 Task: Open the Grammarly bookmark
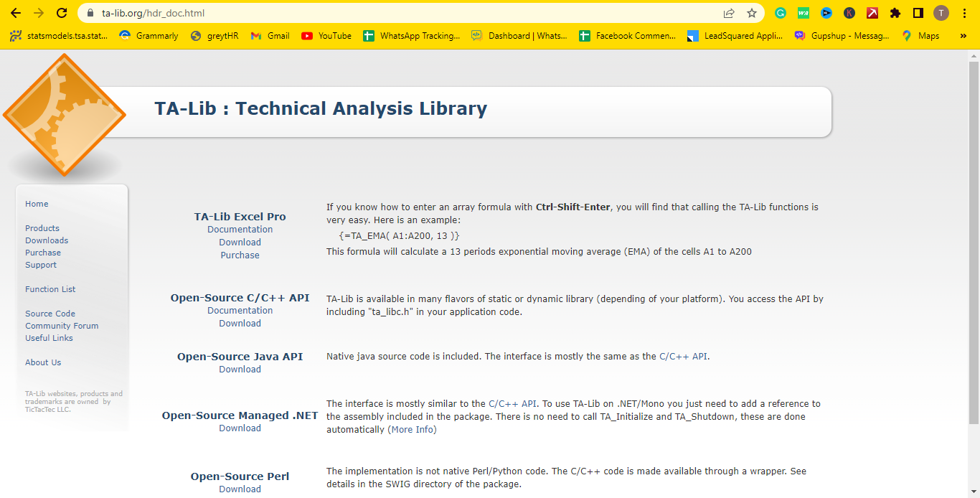pos(149,36)
